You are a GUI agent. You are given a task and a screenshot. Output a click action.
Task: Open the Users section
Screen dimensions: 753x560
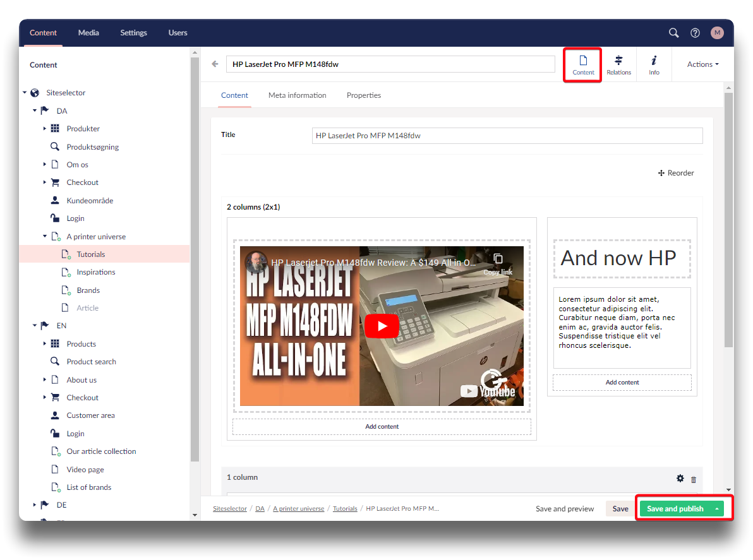[x=178, y=33]
